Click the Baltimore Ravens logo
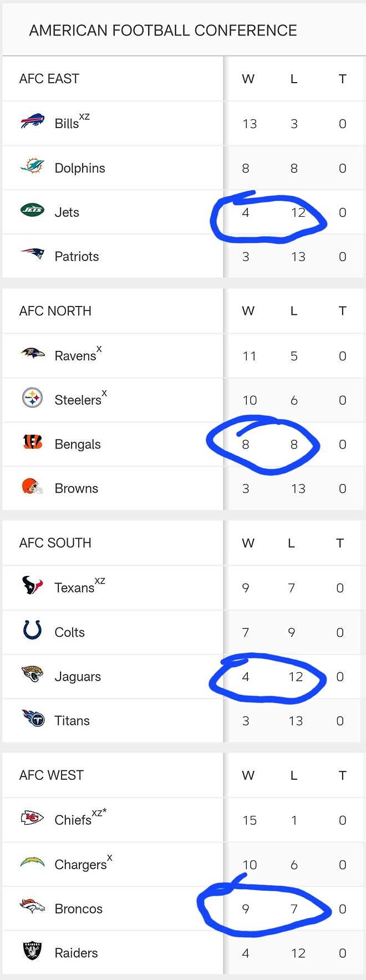This screenshot has width=366, height=980. [32, 353]
